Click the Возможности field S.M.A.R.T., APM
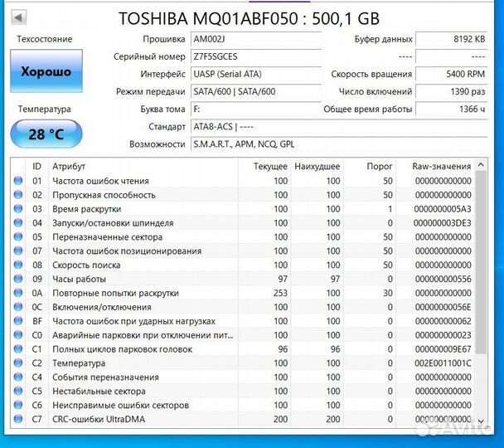 [339, 144]
